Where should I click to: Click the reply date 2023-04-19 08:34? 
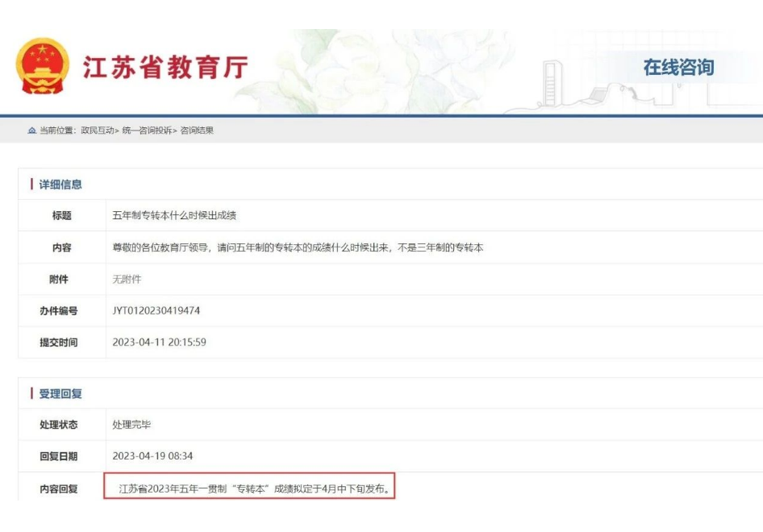[x=157, y=454]
